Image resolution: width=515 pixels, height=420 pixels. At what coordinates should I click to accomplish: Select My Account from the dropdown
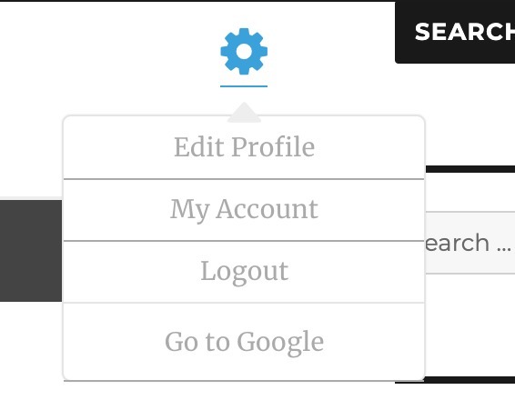244,210
